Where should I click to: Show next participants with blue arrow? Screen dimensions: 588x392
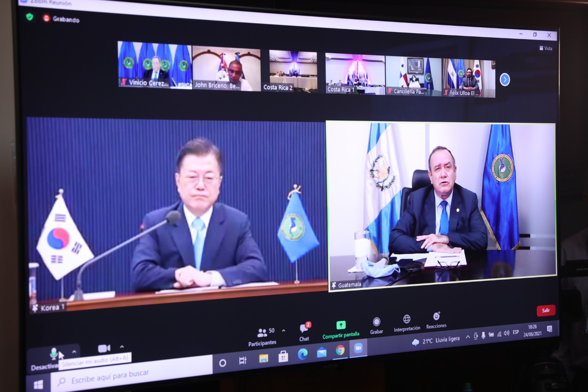coord(504,80)
